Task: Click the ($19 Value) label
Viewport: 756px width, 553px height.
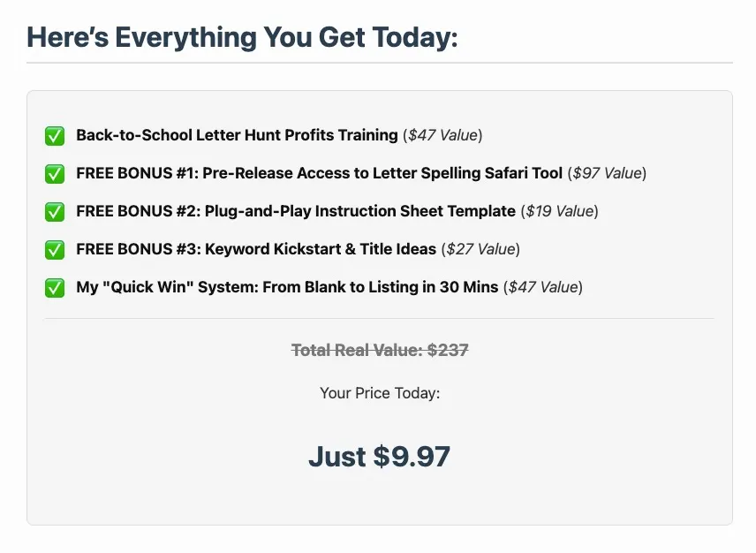Action: [559, 212]
